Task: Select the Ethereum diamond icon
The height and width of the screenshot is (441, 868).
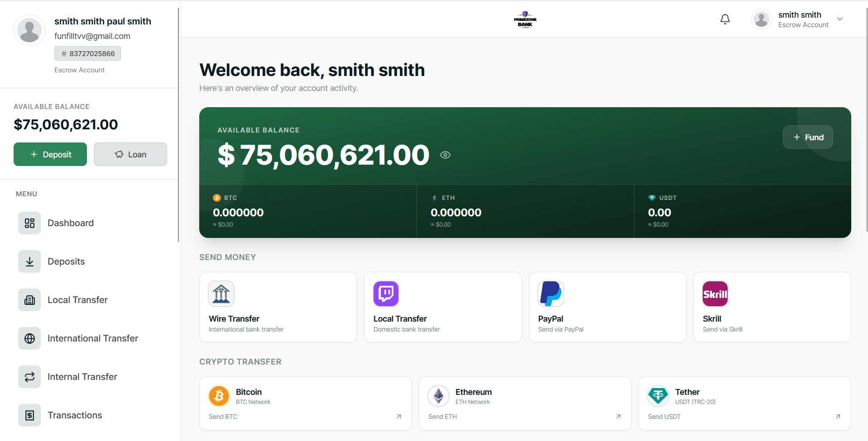Action: point(438,396)
